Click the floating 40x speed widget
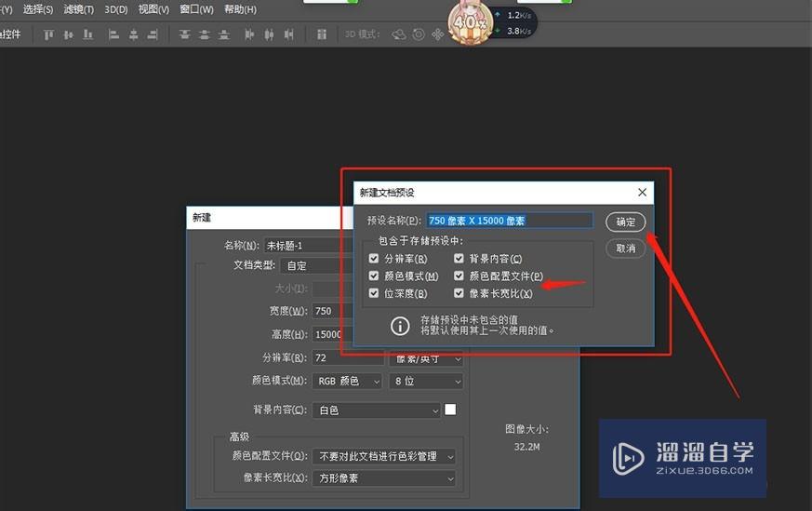812x511 pixels. (x=471, y=22)
